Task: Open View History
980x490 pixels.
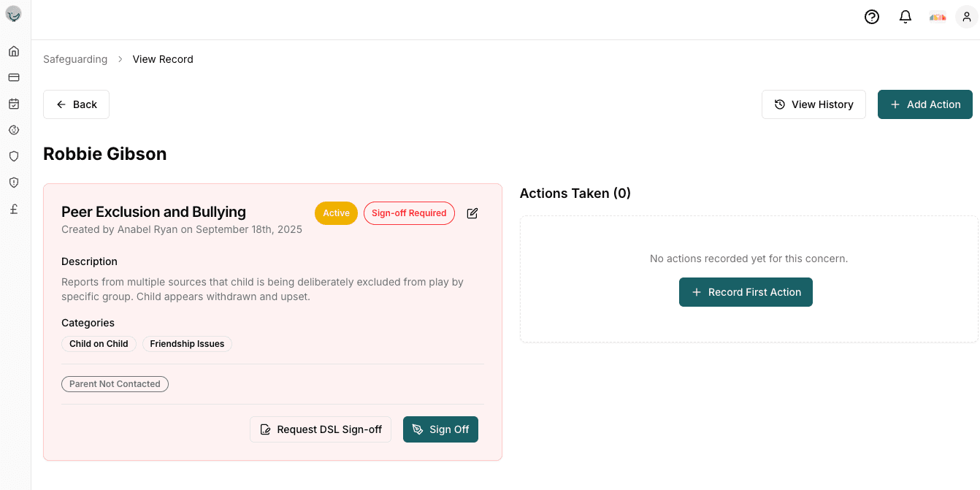Action: coord(813,104)
